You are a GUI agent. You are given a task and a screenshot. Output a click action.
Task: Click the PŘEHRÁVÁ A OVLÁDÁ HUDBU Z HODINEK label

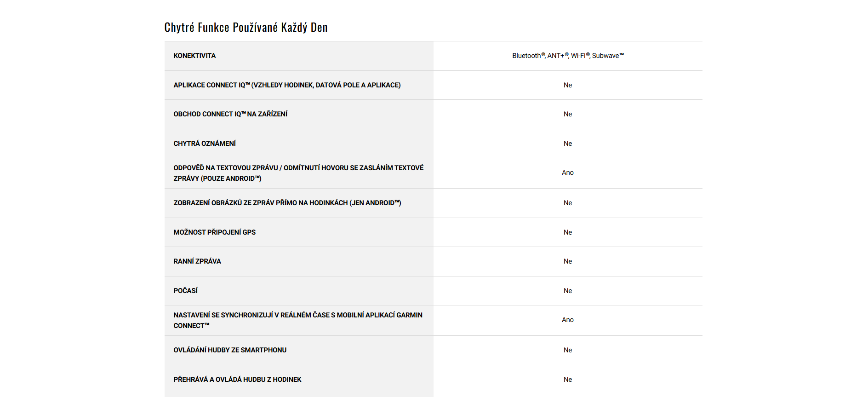pyautogui.click(x=237, y=380)
